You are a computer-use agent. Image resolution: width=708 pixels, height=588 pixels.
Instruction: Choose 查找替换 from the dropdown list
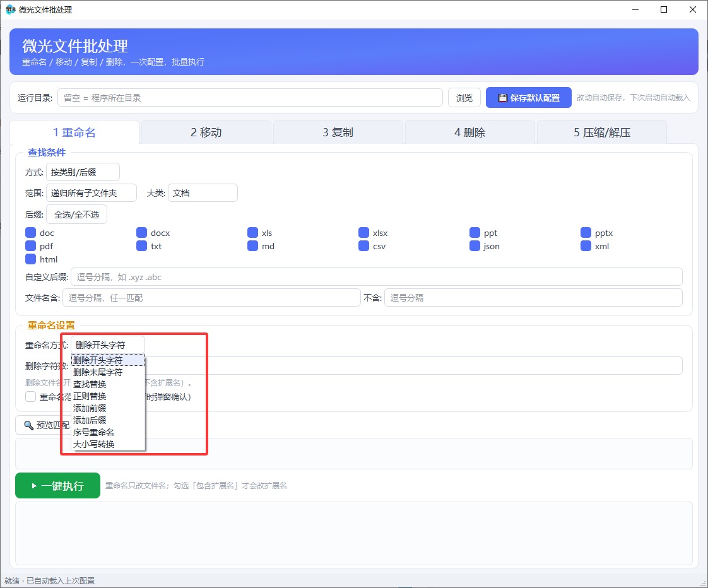point(108,384)
